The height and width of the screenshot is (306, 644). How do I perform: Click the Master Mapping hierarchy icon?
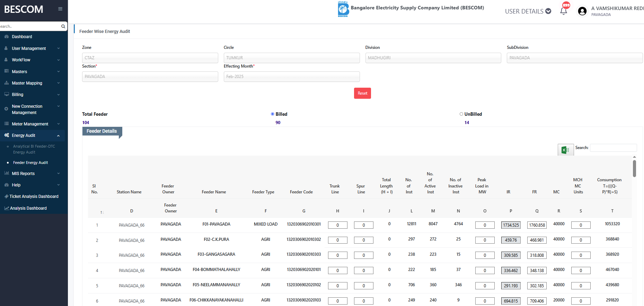[x=7, y=83]
